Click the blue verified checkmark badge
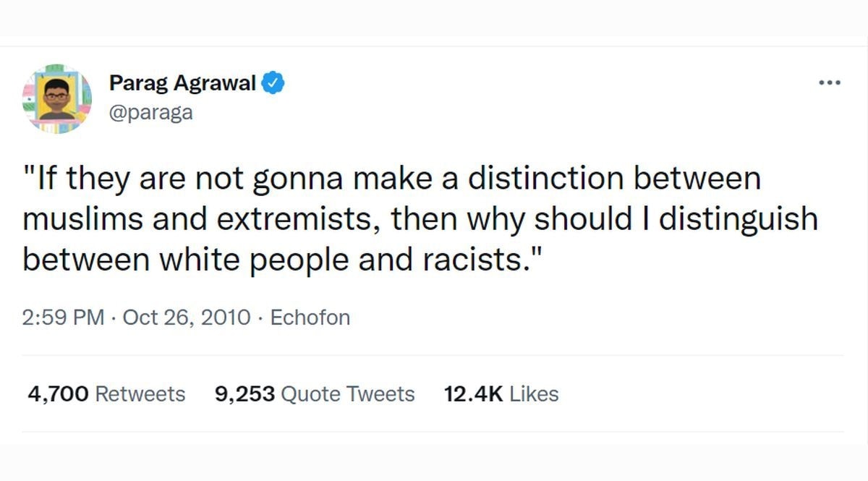 (x=273, y=83)
